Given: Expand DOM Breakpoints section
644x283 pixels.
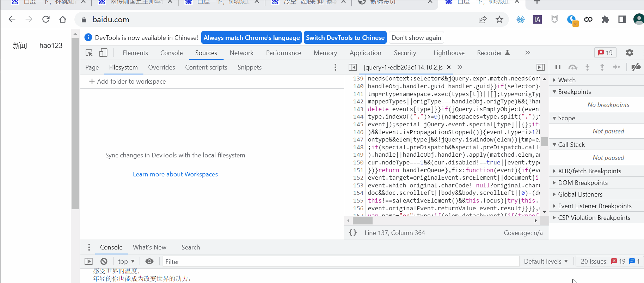Looking at the screenshot, I should point(596,183).
